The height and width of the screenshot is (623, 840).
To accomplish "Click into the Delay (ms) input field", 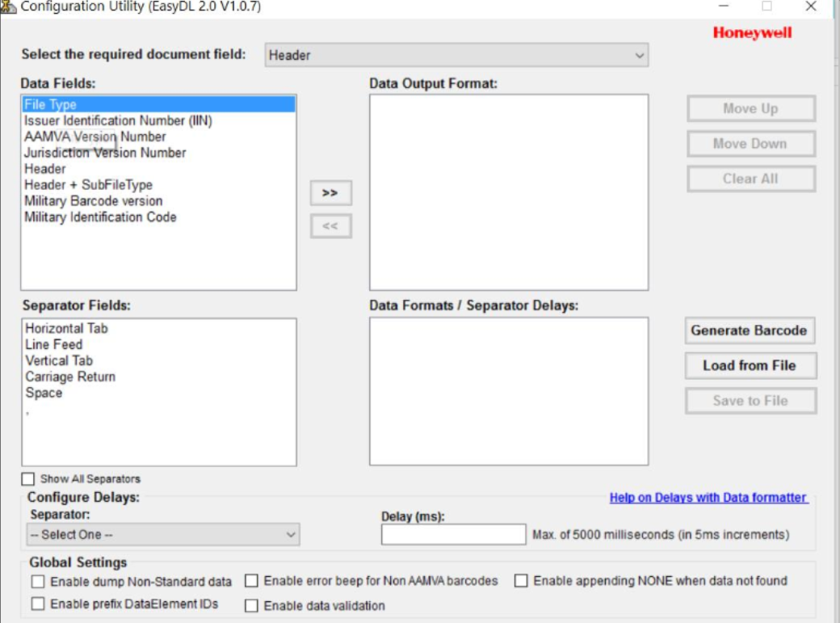I will tap(453, 535).
